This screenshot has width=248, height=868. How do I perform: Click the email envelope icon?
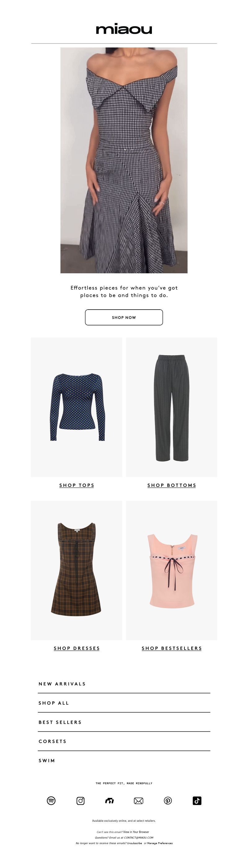139,801
